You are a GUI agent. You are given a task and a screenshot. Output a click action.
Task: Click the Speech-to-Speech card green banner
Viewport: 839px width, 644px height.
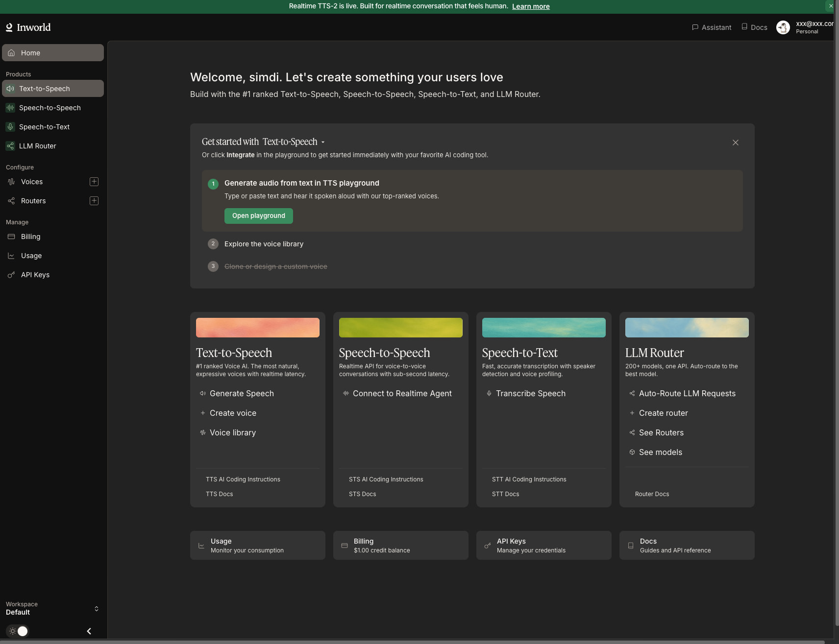401,328
